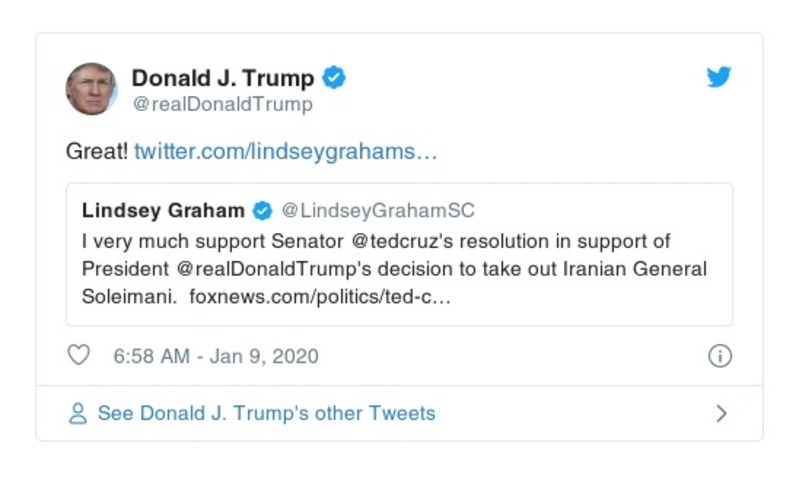
Task: Visit the @realDonaldTrump handle under the name
Action: point(222,104)
